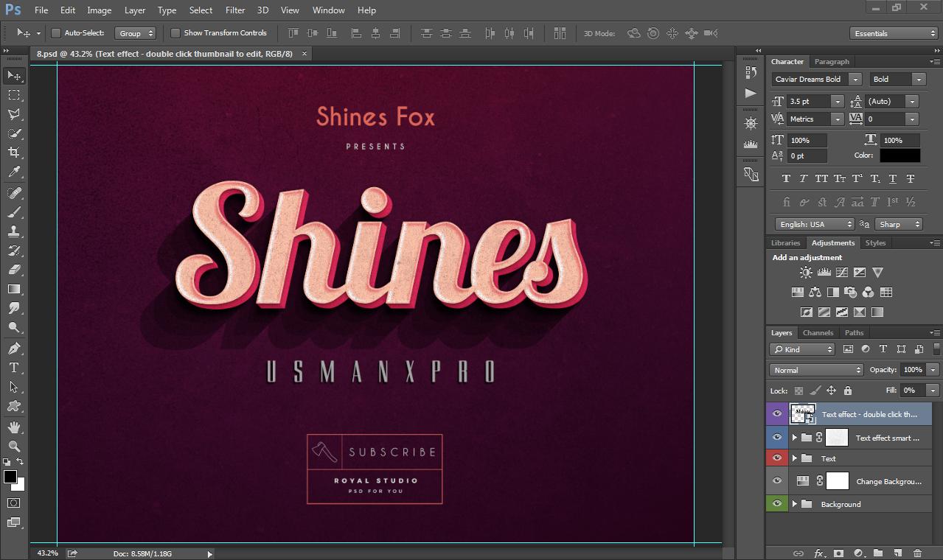The width and height of the screenshot is (943, 560).
Task: Select the Hand tool
Action: coord(14,426)
